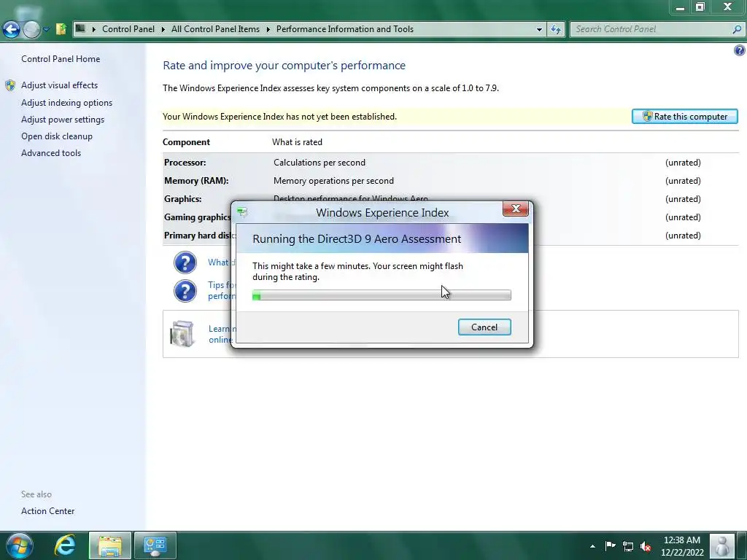Minimize the Control Panel window
This screenshot has height=560, width=747.
pyautogui.click(x=680, y=7)
